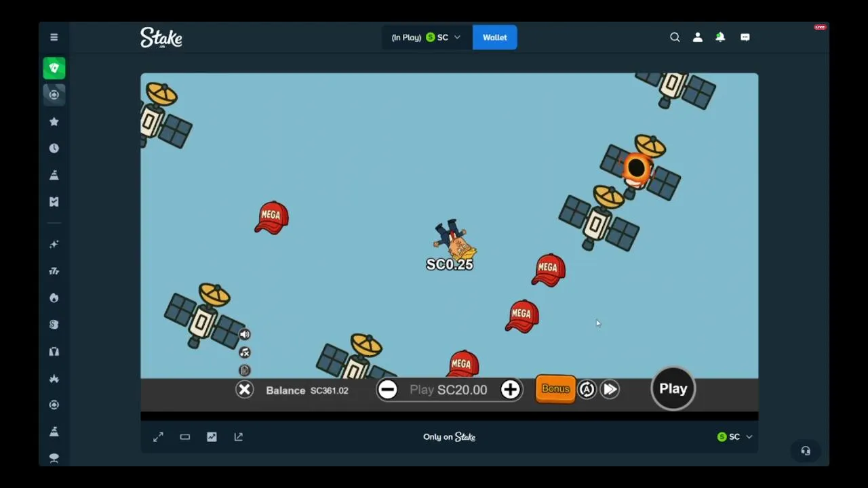Open the sparkle new releases sidebar icon

click(x=54, y=244)
